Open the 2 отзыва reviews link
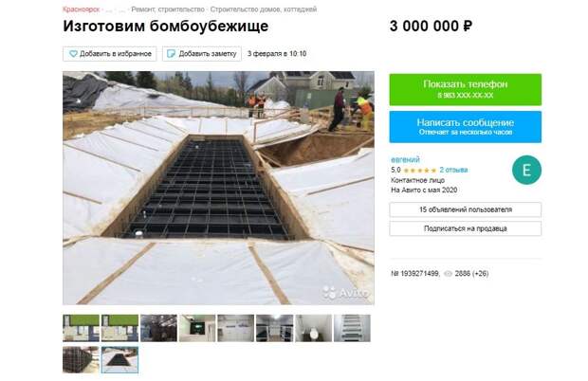 coord(453,170)
